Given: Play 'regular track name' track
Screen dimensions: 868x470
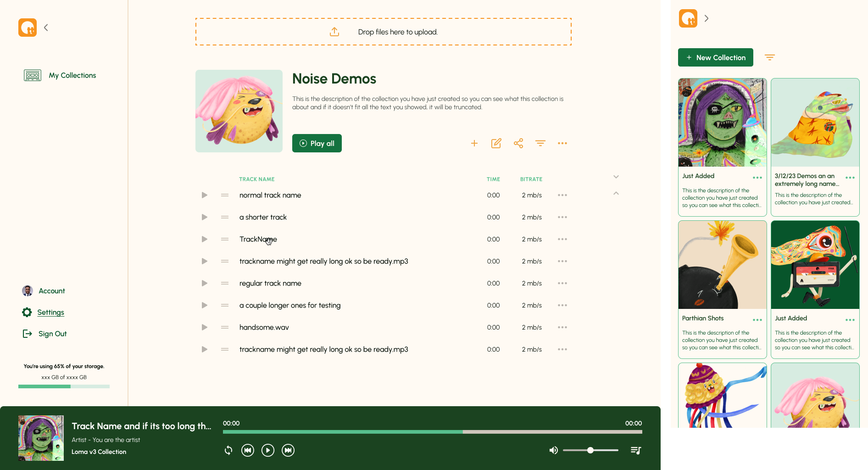Looking at the screenshot, I should pyautogui.click(x=205, y=283).
